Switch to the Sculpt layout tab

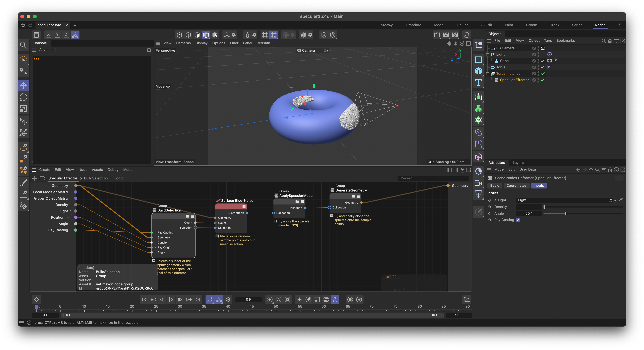click(462, 25)
